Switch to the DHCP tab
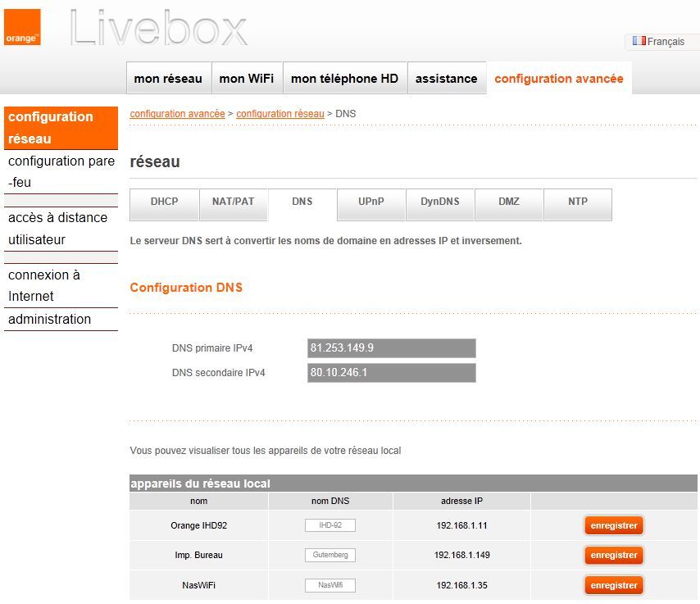This screenshot has width=700, height=604. pyautogui.click(x=163, y=202)
